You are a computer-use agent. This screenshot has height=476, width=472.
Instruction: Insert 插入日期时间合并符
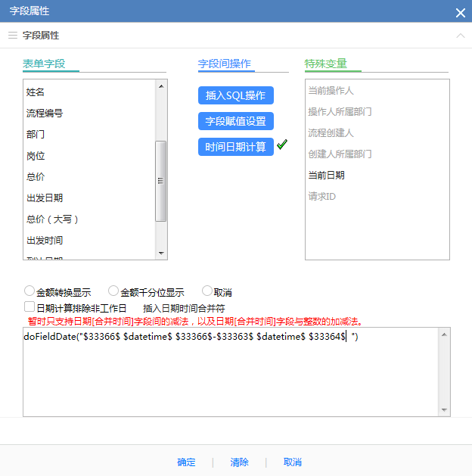(184, 308)
